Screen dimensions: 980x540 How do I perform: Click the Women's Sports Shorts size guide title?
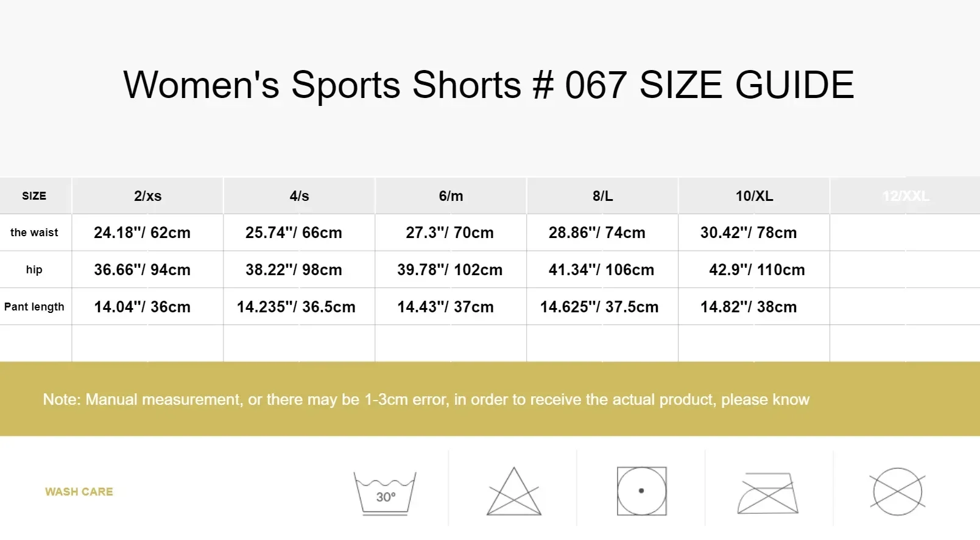tap(488, 84)
